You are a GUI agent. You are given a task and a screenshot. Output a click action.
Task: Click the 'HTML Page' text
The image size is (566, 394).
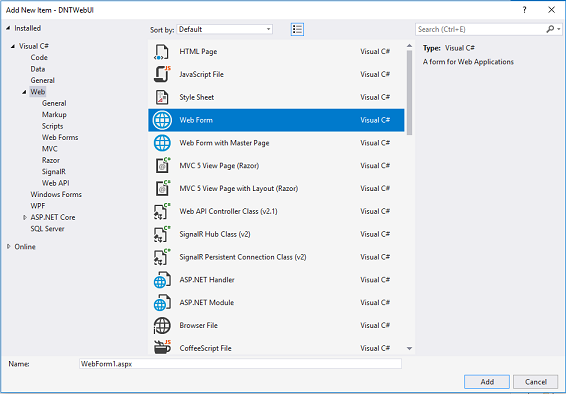click(x=198, y=52)
